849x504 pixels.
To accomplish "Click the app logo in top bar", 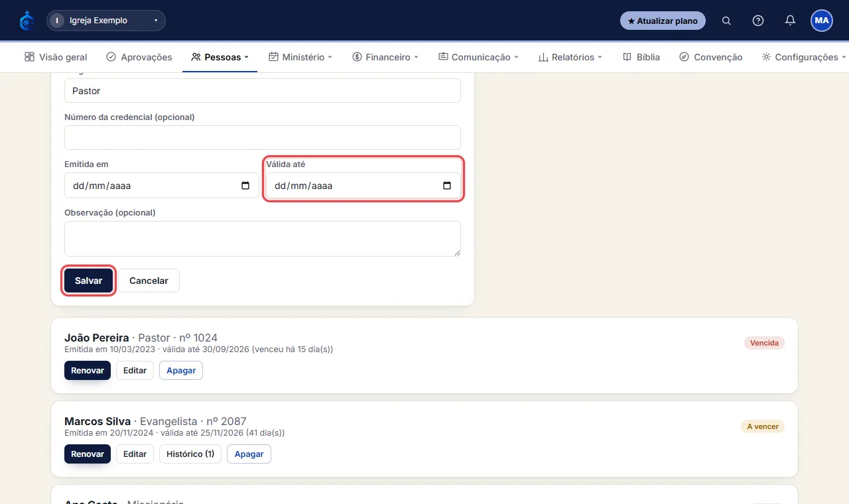I will [27, 21].
